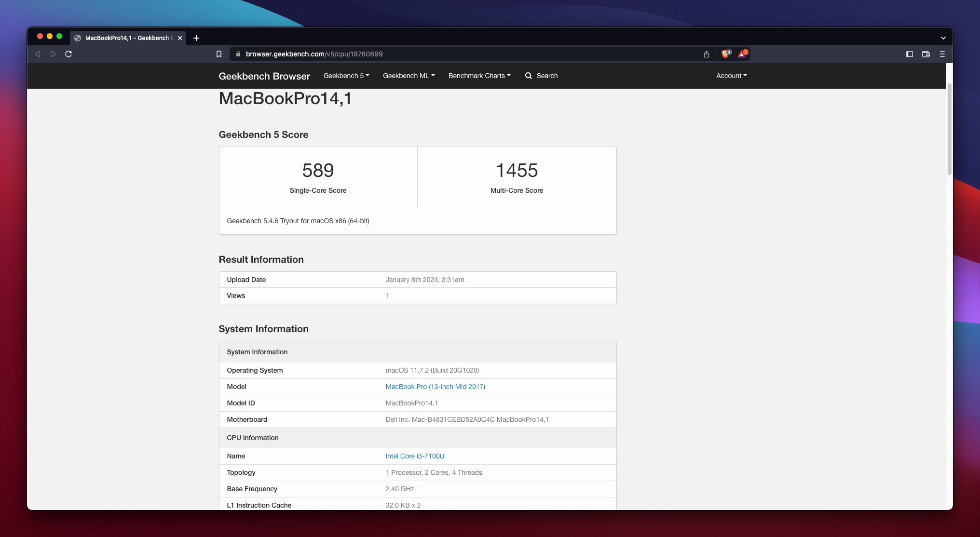The height and width of the screenshot is (537, 980).
Task: Go forward with the browser forward arrow
Action: pos(53,54)
